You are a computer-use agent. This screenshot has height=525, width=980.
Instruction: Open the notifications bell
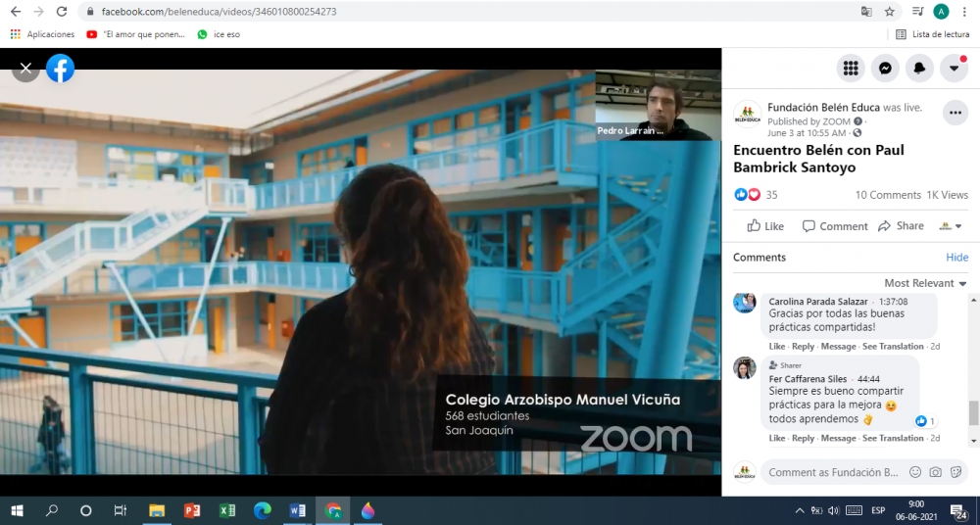919,69
